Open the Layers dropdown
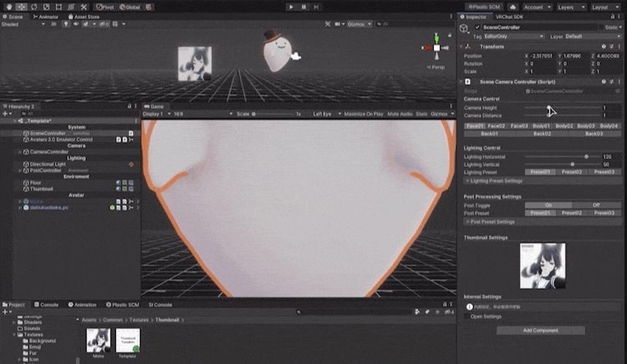Image resolution: width=627 pixels, height=364 pixels. [x=571, y=7]
